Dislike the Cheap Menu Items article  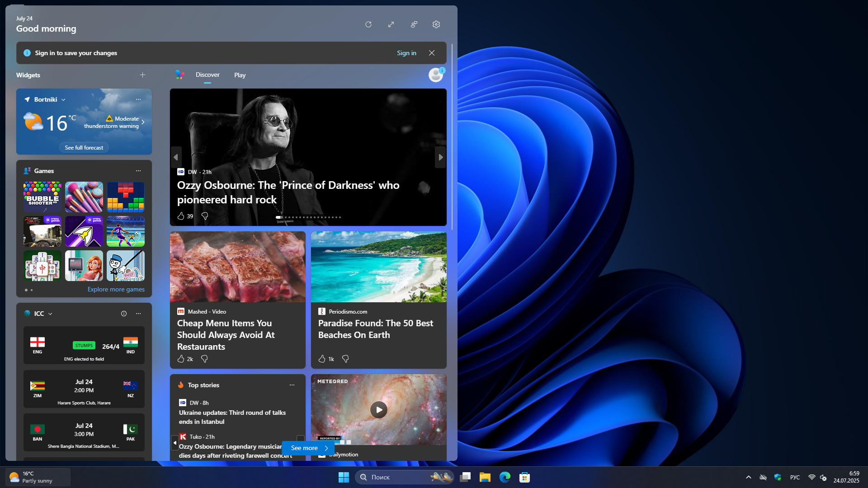[x=204, y=359]
